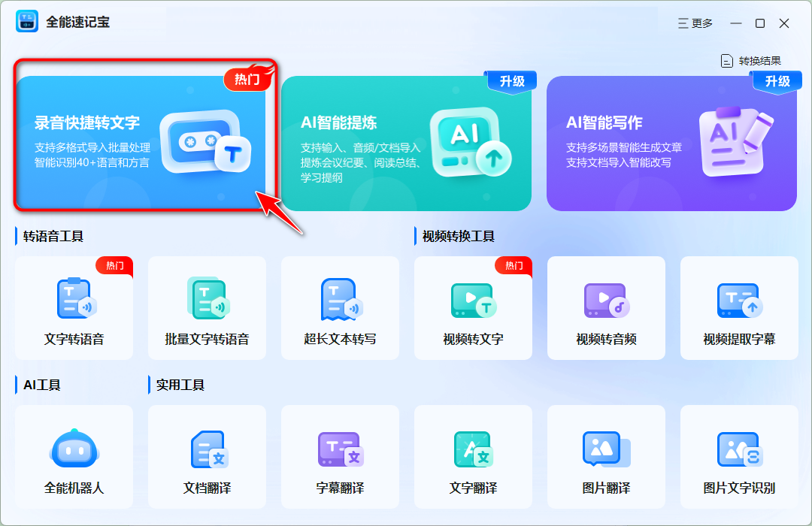812x526 pixels.
Task: Open the 字幕翻译 tool icon
Action: click(x=341, y=449)
